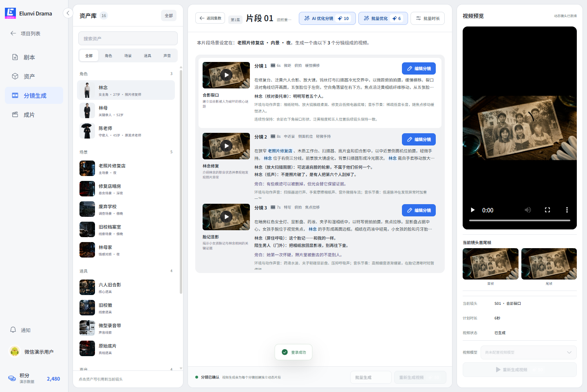587x392 pixels.
Task: Select the 全部 asset filter tab
Action: [x=89, y=55]
